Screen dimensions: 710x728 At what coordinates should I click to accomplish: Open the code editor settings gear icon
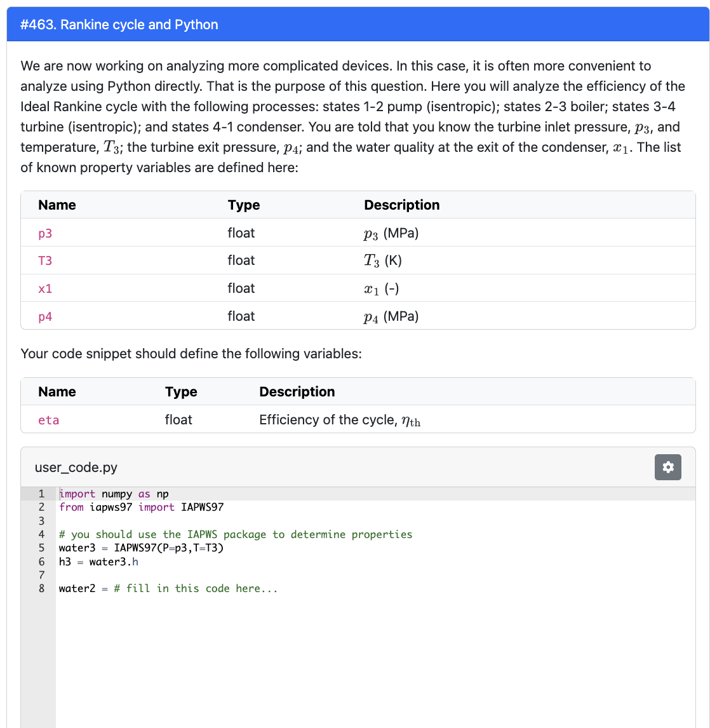667,467
